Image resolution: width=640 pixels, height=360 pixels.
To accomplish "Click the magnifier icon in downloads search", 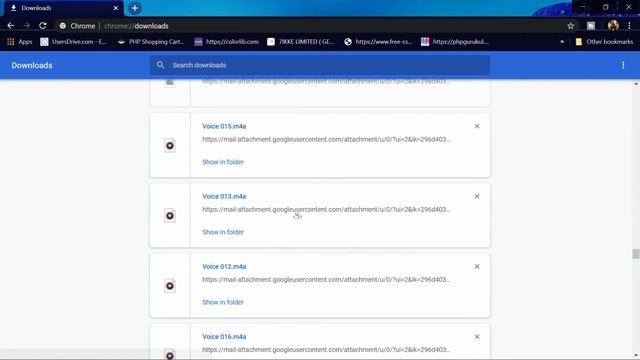I will point(160,65).
